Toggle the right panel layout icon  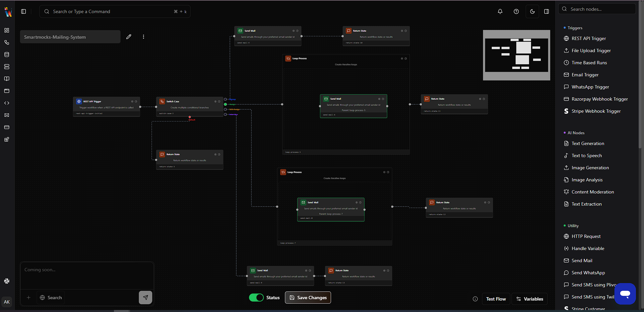[x=547, y=11]
